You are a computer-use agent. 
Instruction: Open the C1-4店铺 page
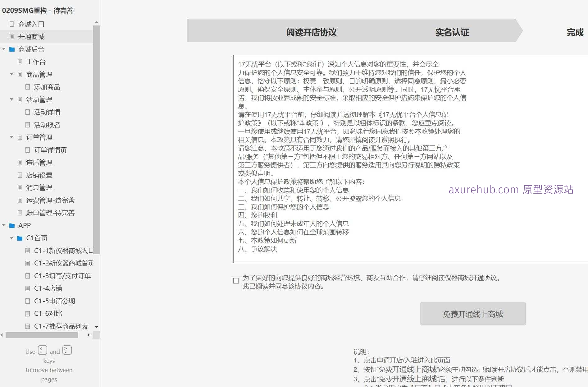click(x=48, y=288)
